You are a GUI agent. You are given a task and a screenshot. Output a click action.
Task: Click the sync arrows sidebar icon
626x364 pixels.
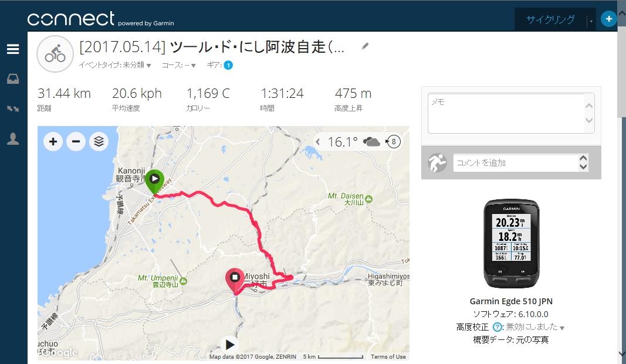point(13,108)
